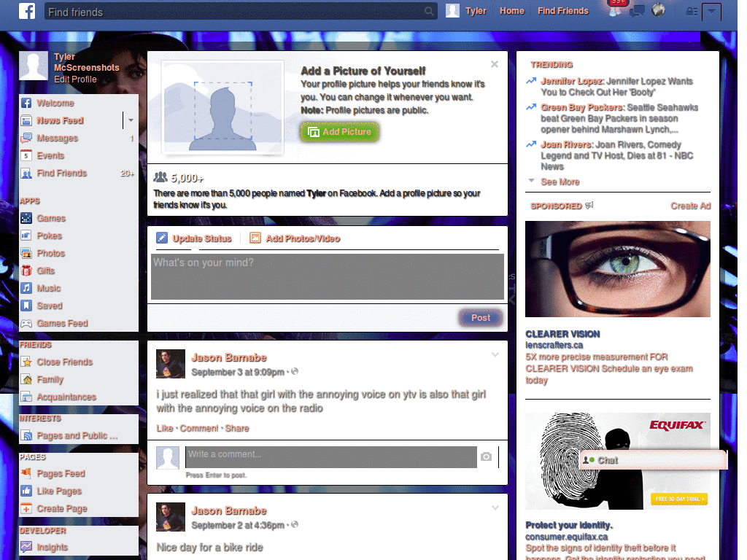Click lenscrafters.ca ad link
This screenshot has width=747, height=560.
[x=554, y=345]
